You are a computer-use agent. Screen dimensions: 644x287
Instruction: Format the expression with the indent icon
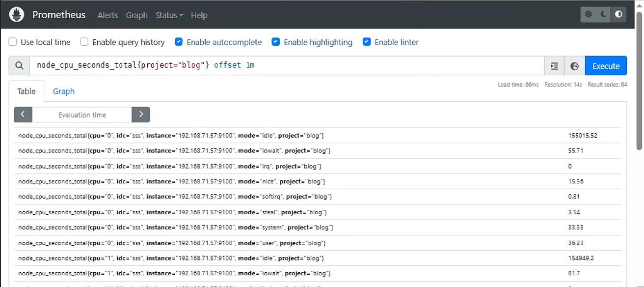pyautogui.click(x=554, y=66)
